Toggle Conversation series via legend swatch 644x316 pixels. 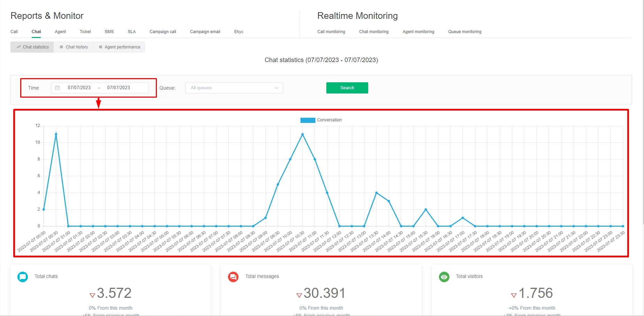coord(308,120)
